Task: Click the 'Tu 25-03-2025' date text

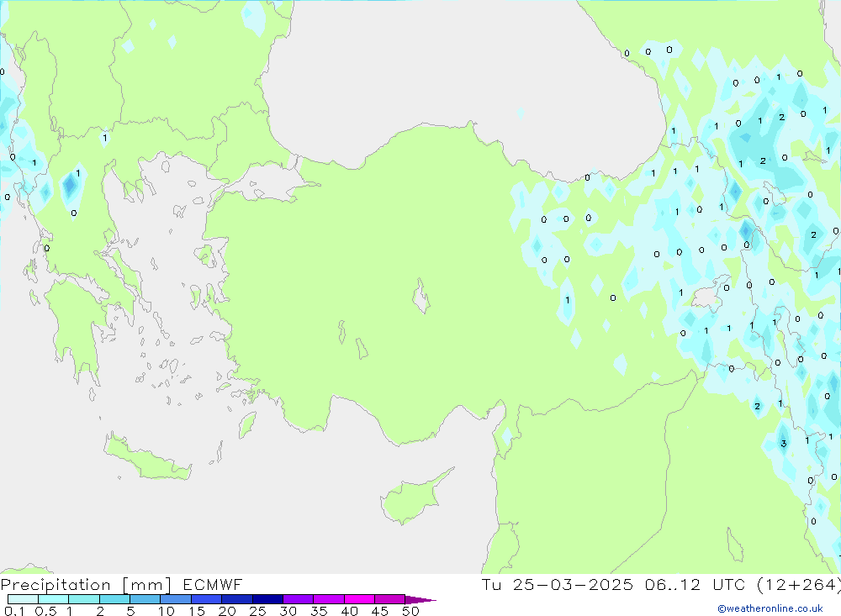Action: pyautogui.click(x=558, y=585)
